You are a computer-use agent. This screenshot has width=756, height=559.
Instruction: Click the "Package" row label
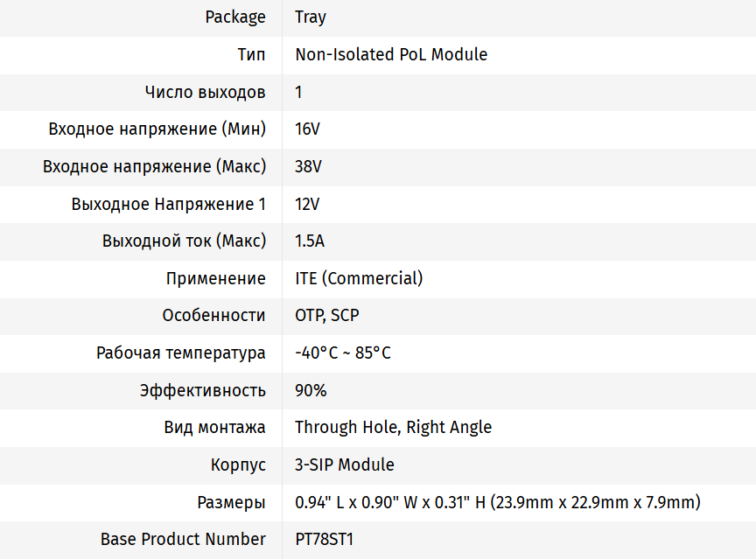click(235, 17)
